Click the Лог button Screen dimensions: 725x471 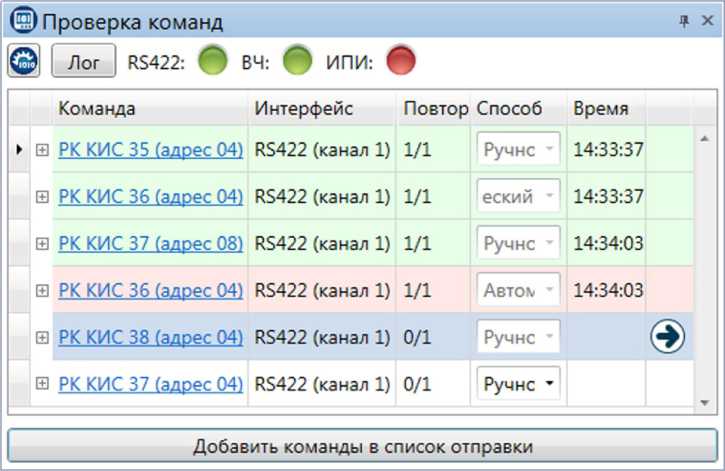click(84, 61)
